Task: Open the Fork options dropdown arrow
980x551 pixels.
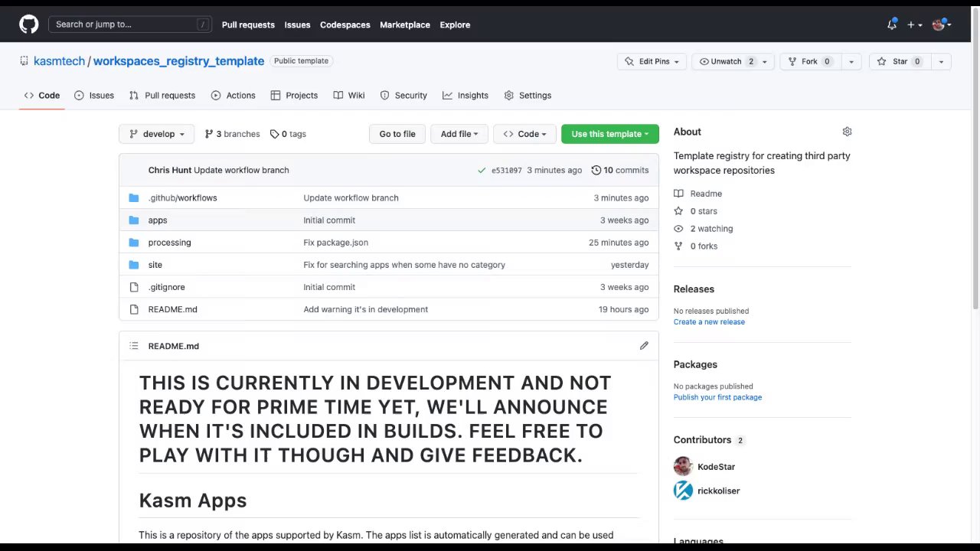Action: coord(851,61)
